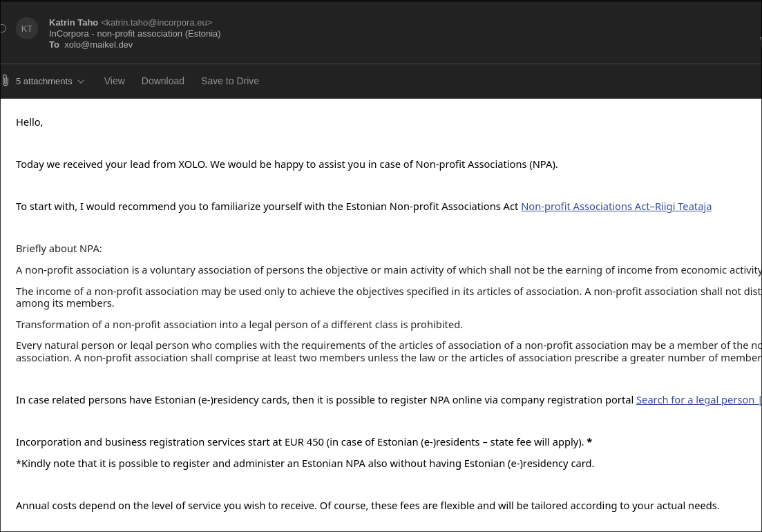Click the sentence about transformation being prohibited
The image size is (762, 532).
(x=239, y=325)
